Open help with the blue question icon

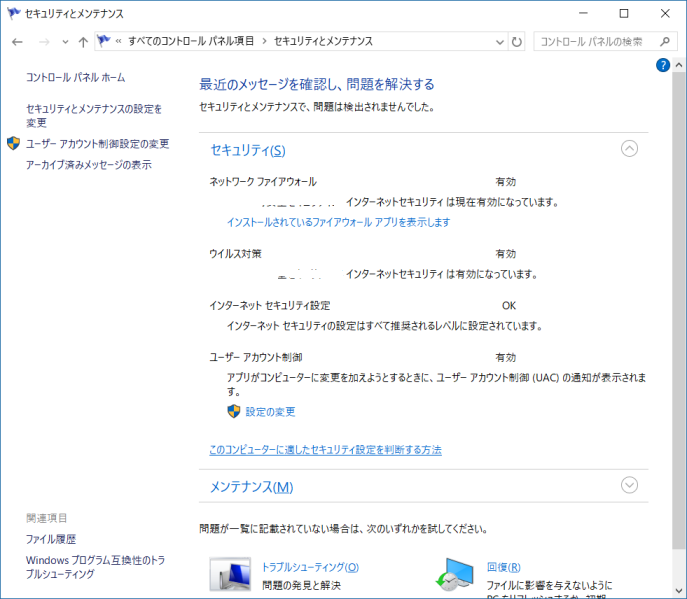pyautogui.click(x=662, y=65)
